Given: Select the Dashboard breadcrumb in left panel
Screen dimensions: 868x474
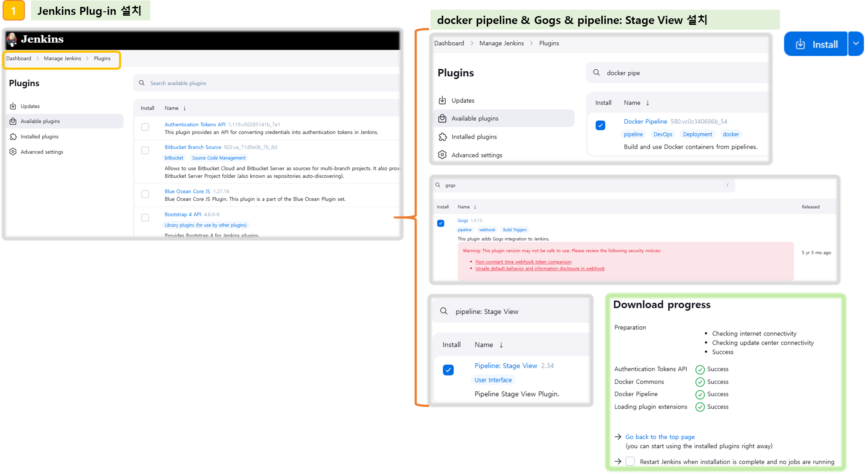Looking at the screenshot, I should tap(19, 58).
